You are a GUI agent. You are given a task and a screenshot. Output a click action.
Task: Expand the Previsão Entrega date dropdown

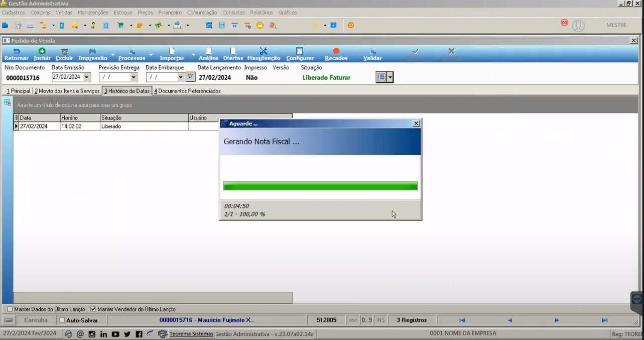coord(134,77)
